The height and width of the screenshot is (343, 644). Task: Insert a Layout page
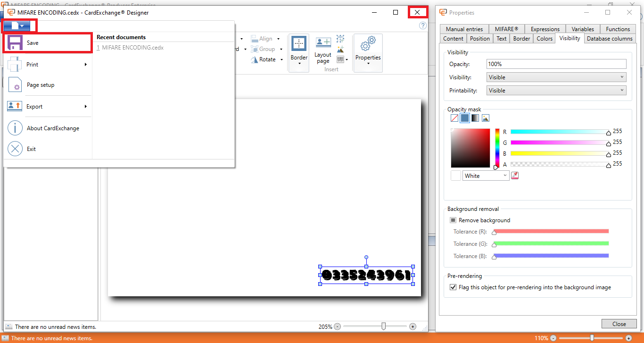point(323,51)
